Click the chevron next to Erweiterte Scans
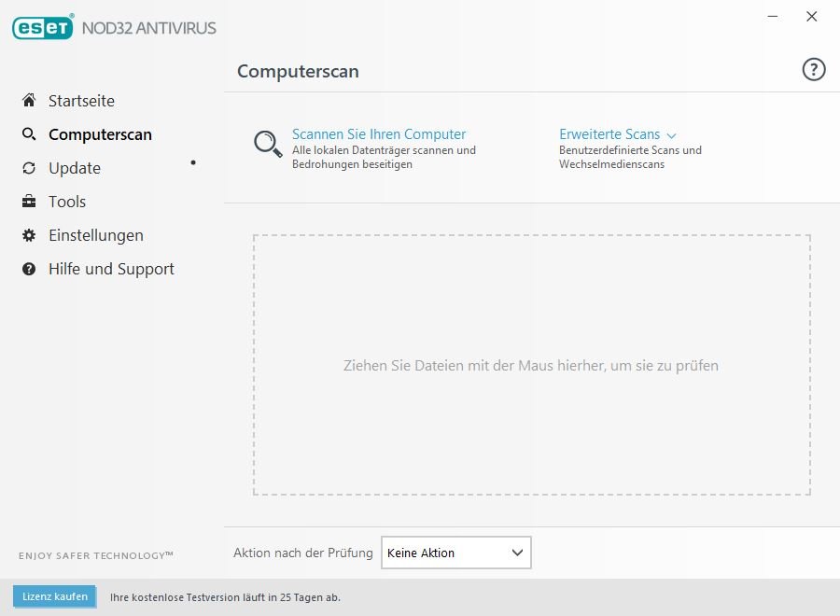840x616 pixels. [671, 135]
